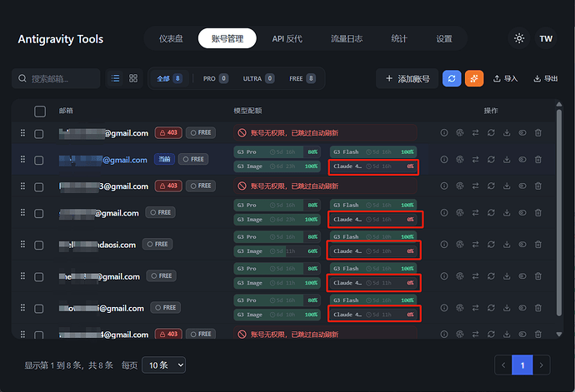Open device fingerprint for the daosi.com account
Image resolution: width=575 pixels, height=392 pixels.
[x=460, y=245]
